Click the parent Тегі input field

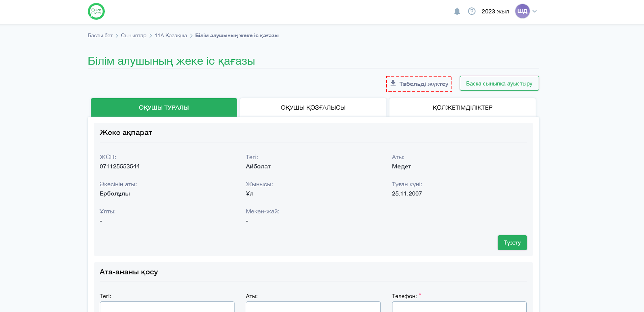[x=167, y=307]
